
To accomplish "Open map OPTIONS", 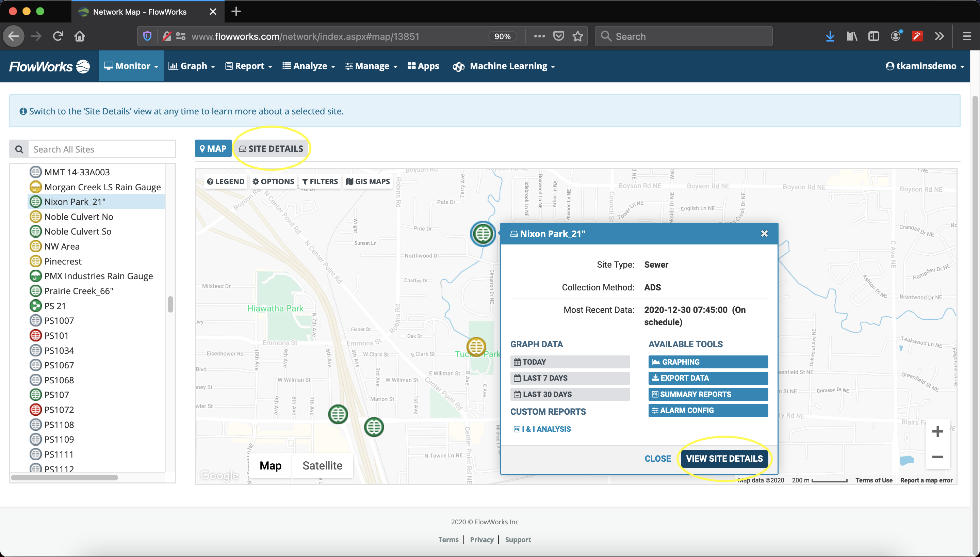I will pyautogui.click(x=273, y=181).
